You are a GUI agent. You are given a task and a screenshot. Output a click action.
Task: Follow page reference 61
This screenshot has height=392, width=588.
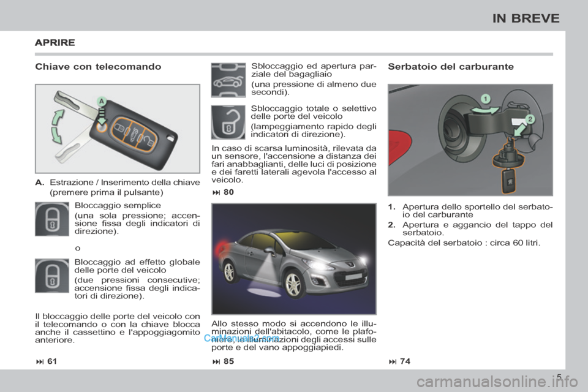pos(47,361)
